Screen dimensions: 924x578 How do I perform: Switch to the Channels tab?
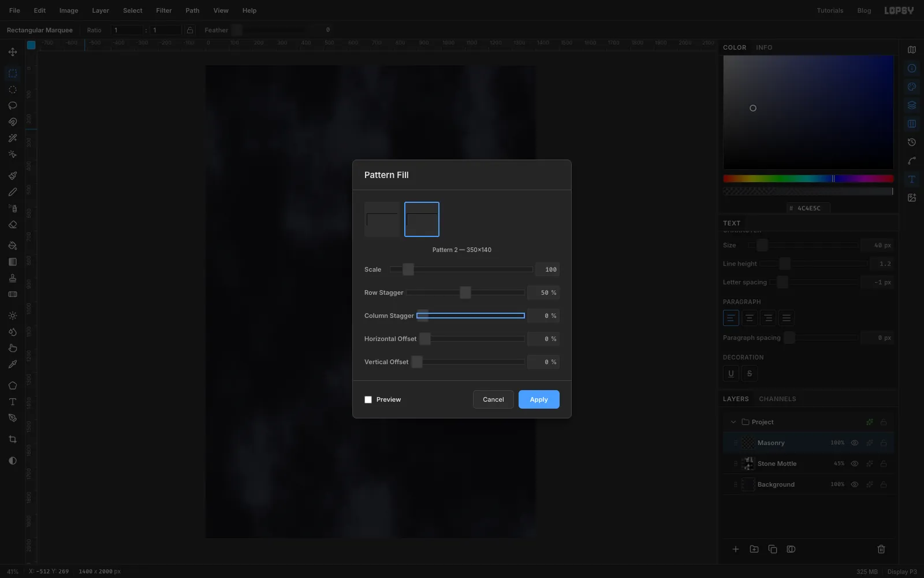tap(777, 399)
